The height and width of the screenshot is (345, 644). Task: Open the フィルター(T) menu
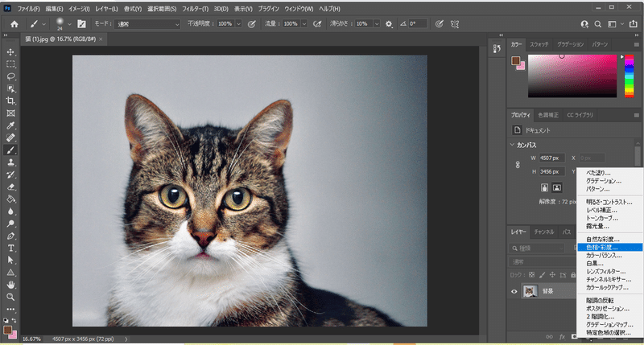click(194, 7)
